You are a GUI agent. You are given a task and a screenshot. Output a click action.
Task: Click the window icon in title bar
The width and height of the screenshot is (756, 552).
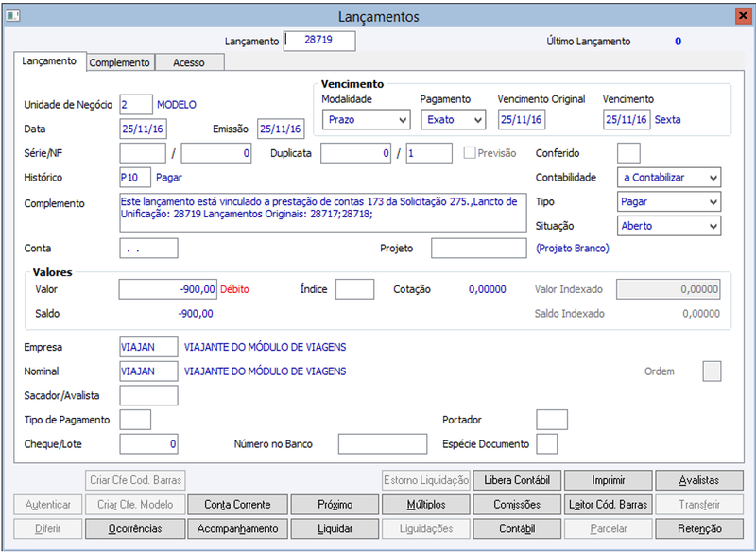tap(12, 16)
